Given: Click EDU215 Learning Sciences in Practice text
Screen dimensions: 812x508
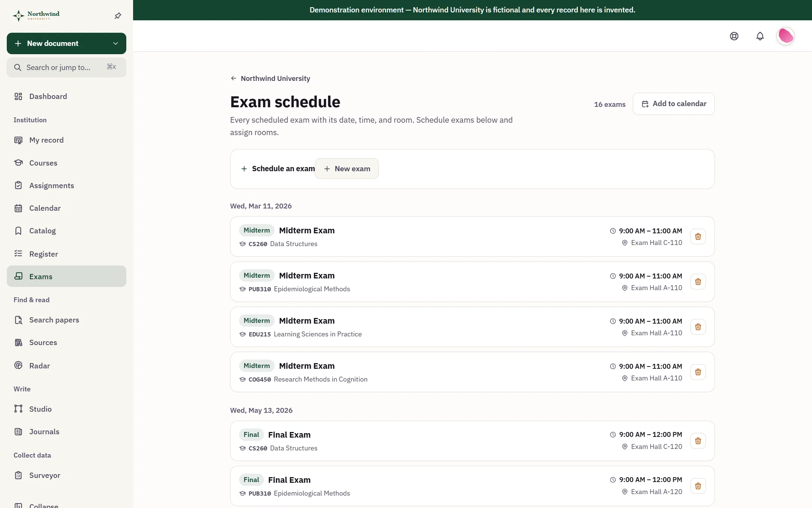Looking at the screenshot, I should tap(305, 334).
